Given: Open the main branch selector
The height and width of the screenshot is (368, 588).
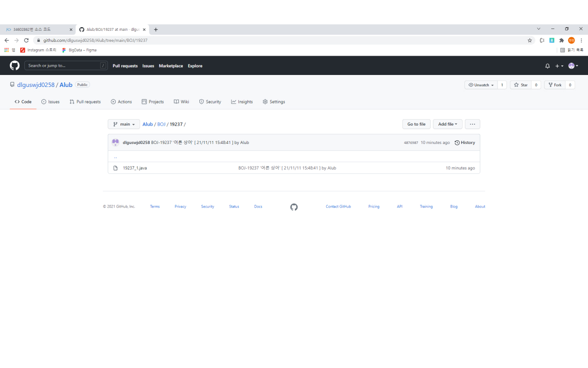Looking at the screenshot, I should (x=124, y=124).
